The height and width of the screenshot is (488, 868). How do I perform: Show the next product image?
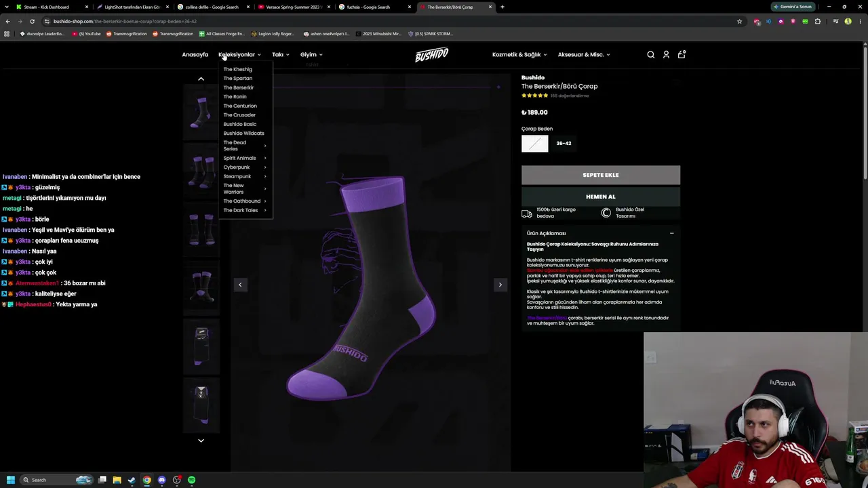[500, 285]
